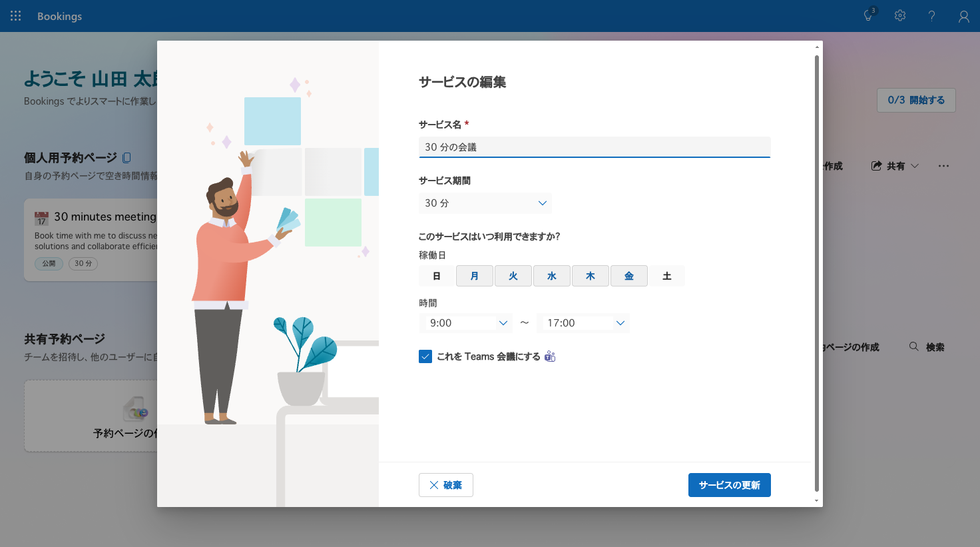Screen dimensions: 980x547
Task: Click the 破棄 discard button
Action: tap(446, 485)
